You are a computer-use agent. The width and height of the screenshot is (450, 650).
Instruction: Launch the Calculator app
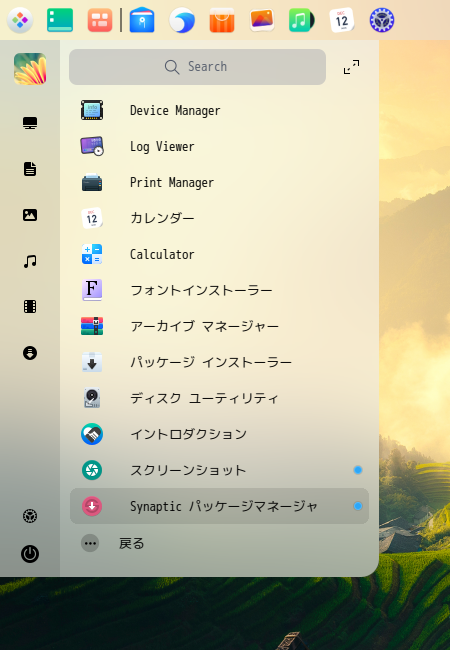219,254
